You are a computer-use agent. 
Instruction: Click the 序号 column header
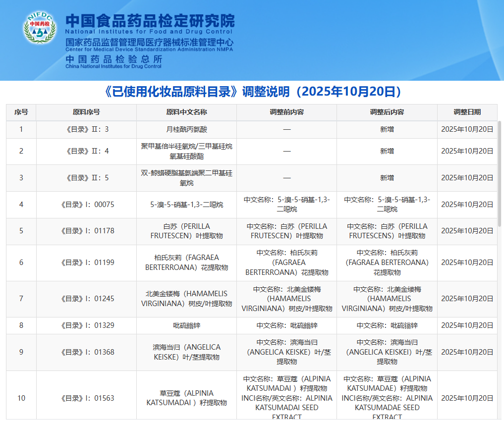pyautogui.click(x=21, y=112)
